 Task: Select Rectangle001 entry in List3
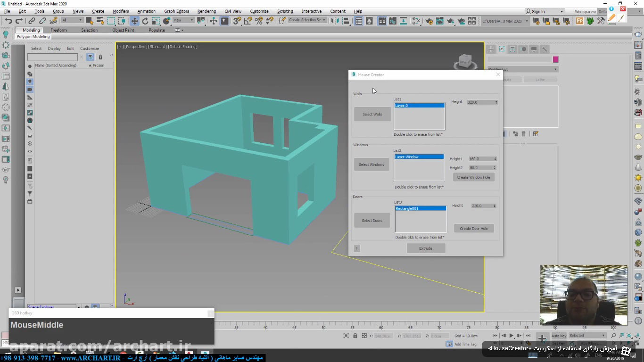[421, 208]
